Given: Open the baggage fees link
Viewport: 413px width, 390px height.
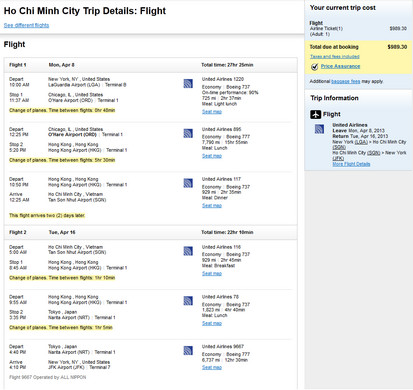Looking at the screenshot, I should [346, 81].
